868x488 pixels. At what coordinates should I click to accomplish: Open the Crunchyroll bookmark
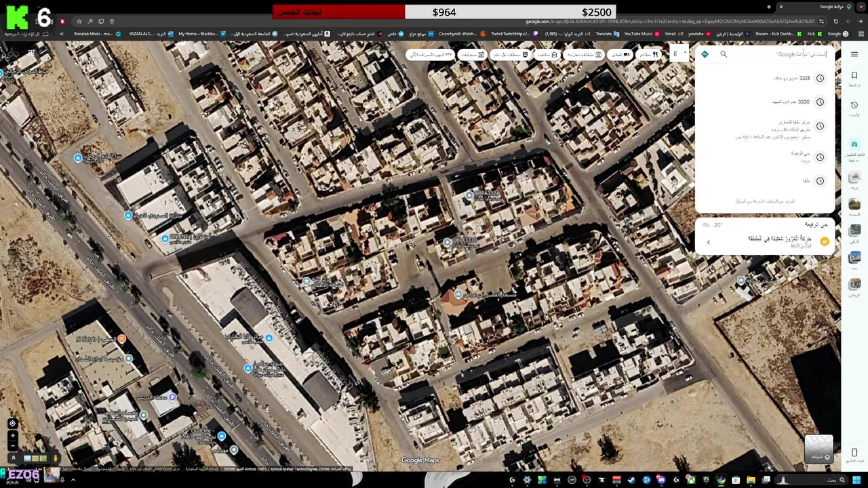coord(462,34)
